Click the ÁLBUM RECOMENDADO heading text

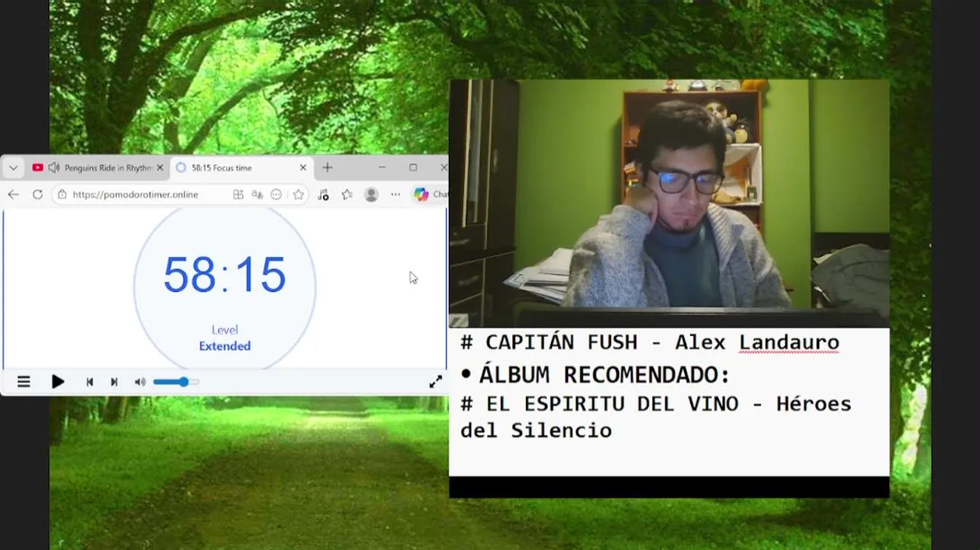tap(604, 375)
